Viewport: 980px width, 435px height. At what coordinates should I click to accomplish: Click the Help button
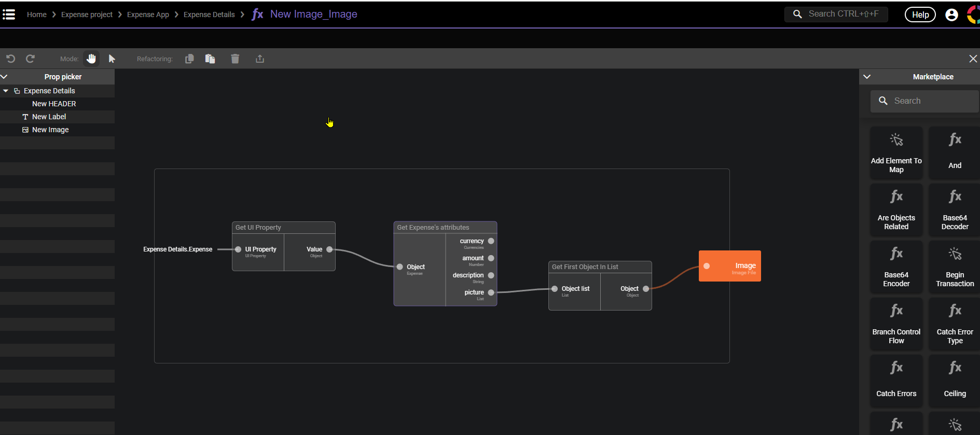click(920, 15)
